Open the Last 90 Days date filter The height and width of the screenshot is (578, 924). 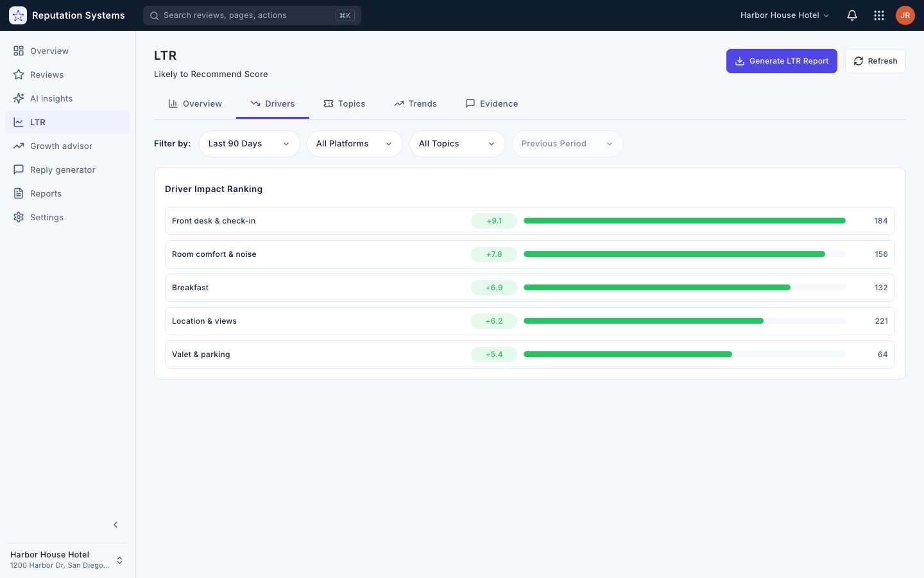coord(250,144)
